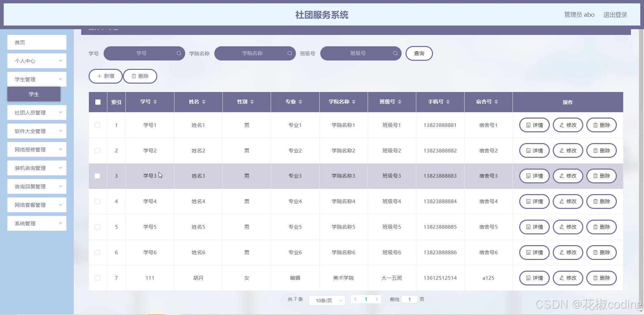Click search icon in 班级号 filter field
This screenshot has width=644, height=315.
pos(395,53)
